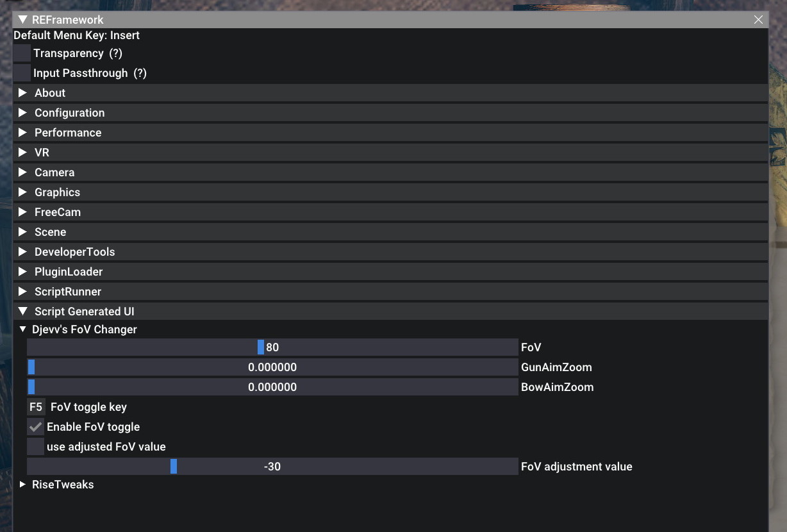Click the FoV toggle key label
787x532 pixels.
88,407
